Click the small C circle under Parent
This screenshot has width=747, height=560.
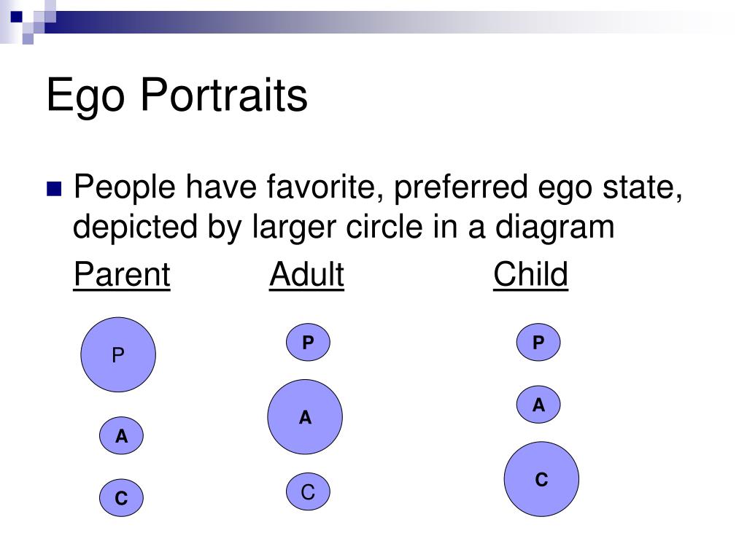pyautogui.click(x=122, y=497)
